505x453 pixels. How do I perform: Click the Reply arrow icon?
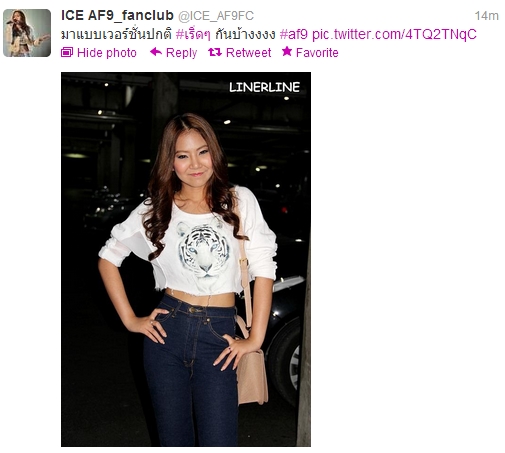tap(156, 52)
